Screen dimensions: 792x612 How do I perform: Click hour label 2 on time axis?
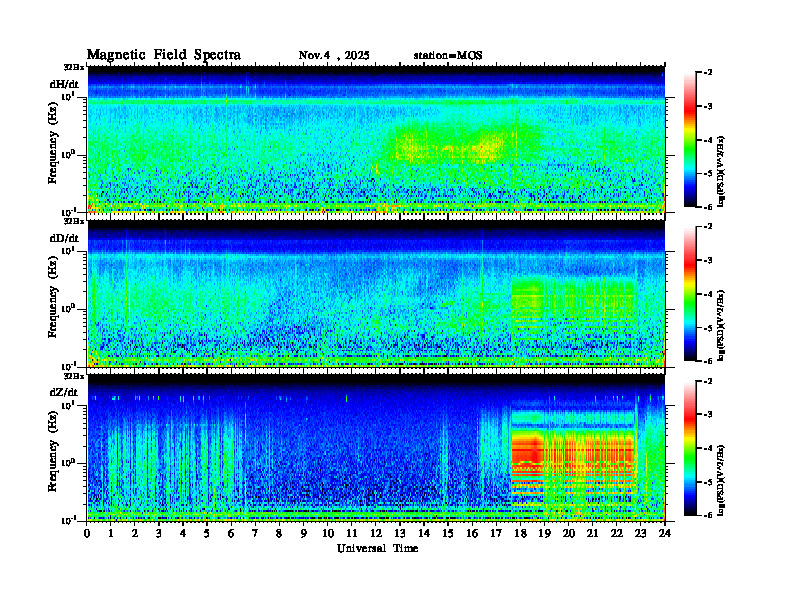pos(135,533)
